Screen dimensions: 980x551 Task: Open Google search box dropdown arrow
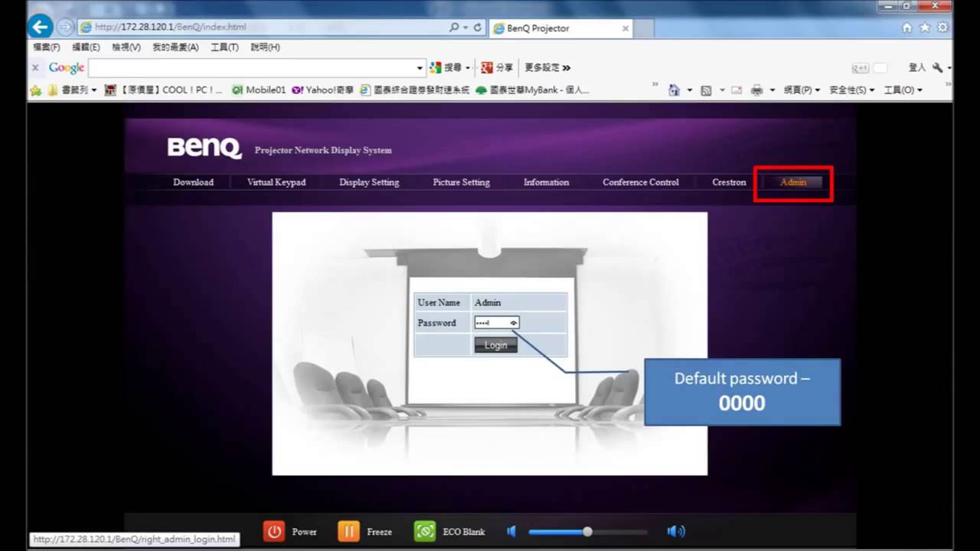click(x=420, y=68)
